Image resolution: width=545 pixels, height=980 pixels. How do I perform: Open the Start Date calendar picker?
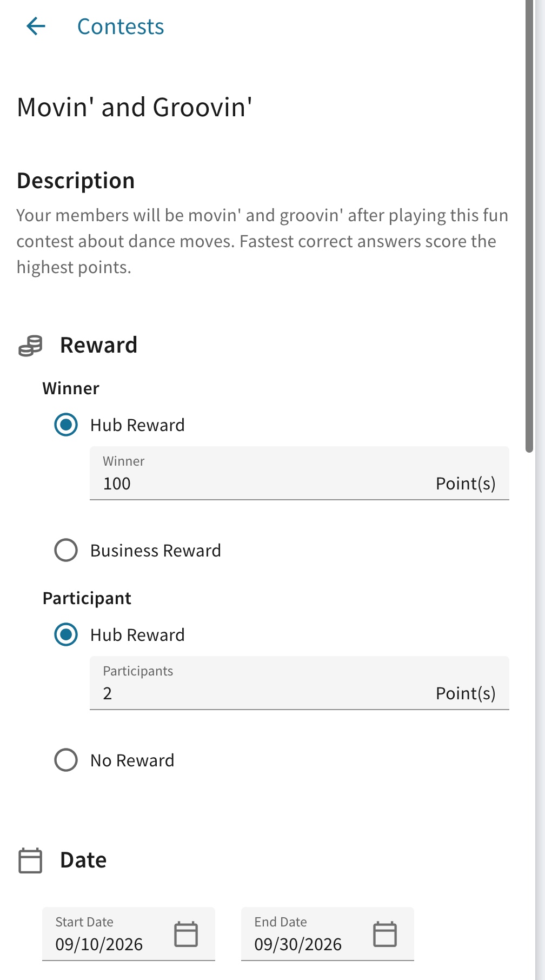point(186,934)
